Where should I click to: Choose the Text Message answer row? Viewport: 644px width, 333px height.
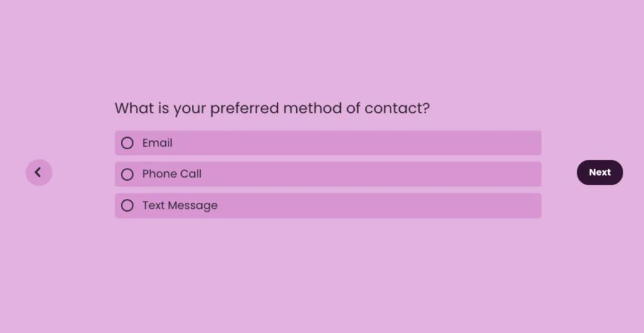click(x=328, y=206)
